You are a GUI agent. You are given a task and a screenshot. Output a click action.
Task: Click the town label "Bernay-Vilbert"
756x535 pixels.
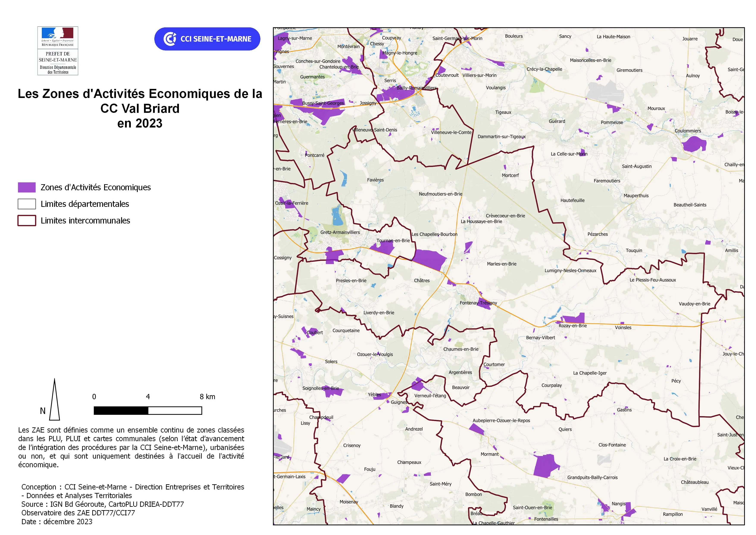click(540, 338)
